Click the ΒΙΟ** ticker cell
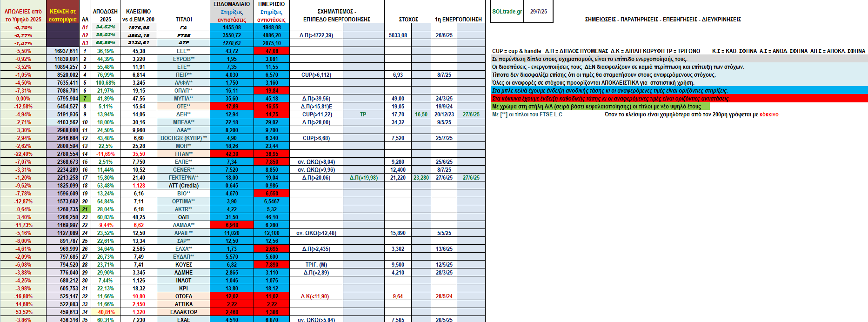868x322 pixels. click(184, 194)
